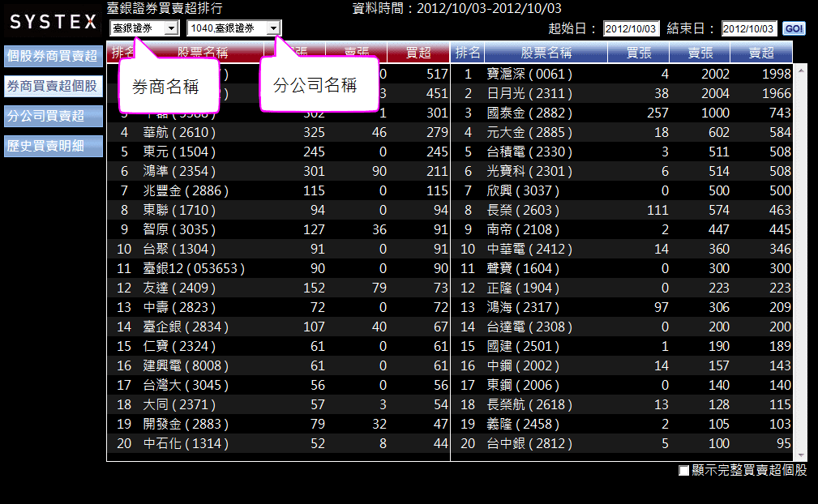Click the SYSTEX logo
The width and height of the screenshot is (818, 504).
coord(53,22)
